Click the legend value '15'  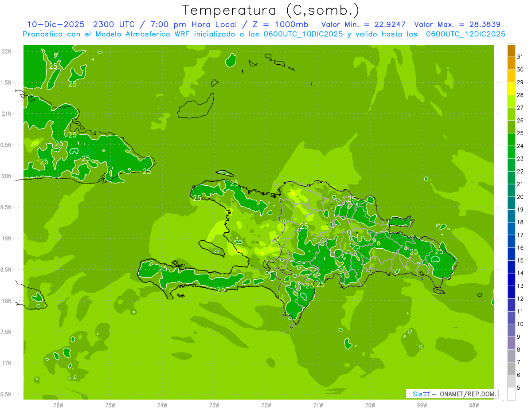[520, 260]
